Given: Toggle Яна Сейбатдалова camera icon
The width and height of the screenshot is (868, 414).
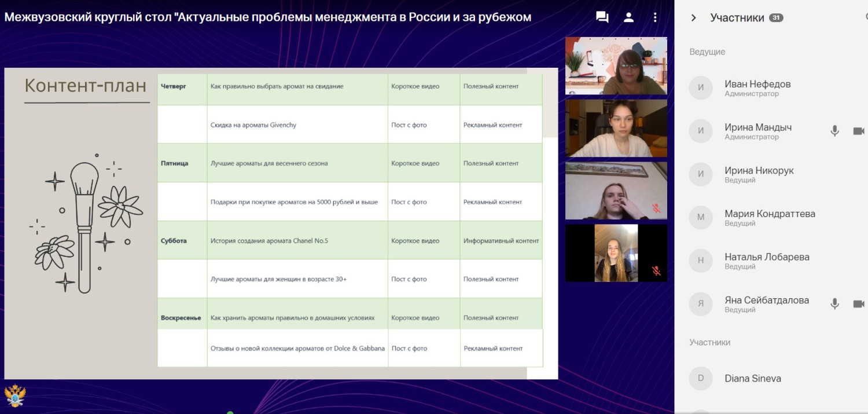Looking at the screenshot, I should pyautogui.click(x=859, y=304).
